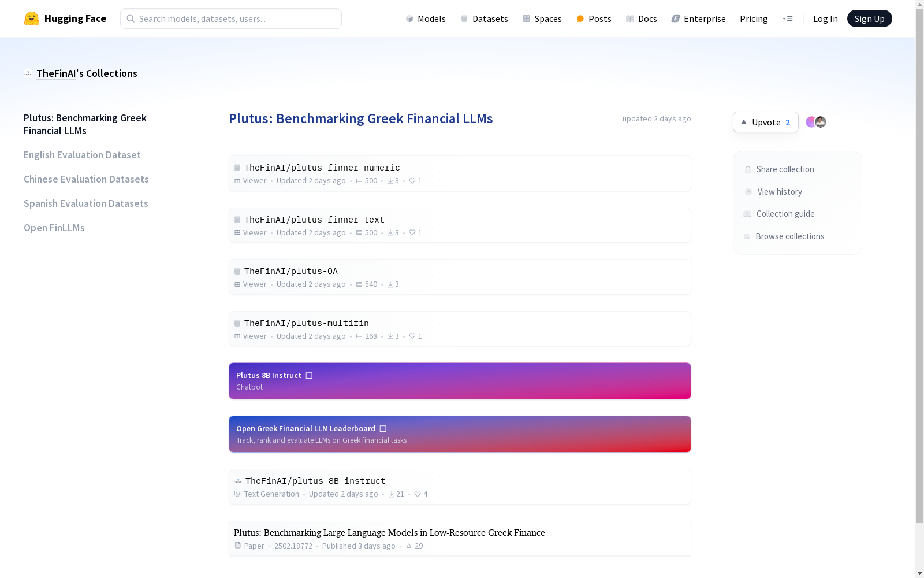Click the Viewer table icon on plutus-multifin
Viewport: 924px width, 578px height.
click(x=237, y=336)
